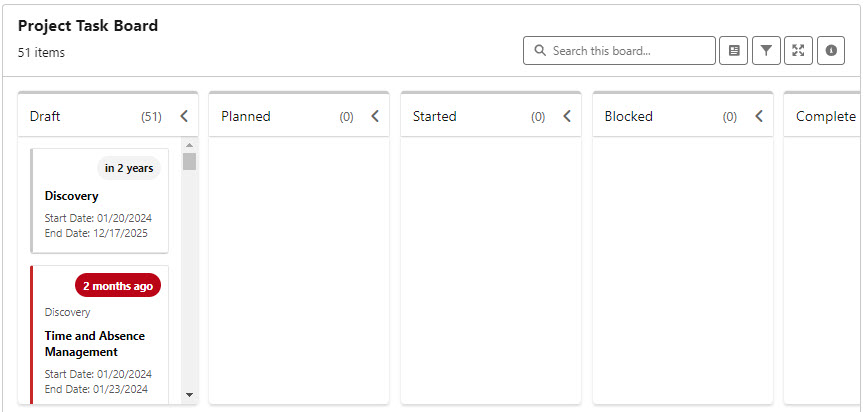Collapse the Draft column
The width and height of the screenshot is (868, 412).
coord(184,116)
